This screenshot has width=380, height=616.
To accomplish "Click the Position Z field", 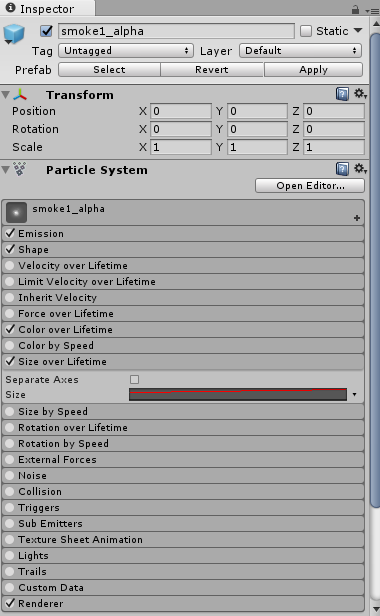I will tap(334, 111).
